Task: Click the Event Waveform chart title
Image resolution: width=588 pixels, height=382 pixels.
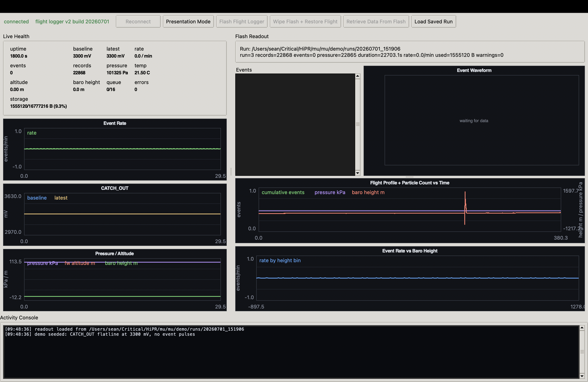Action: [x=474, y=70]
